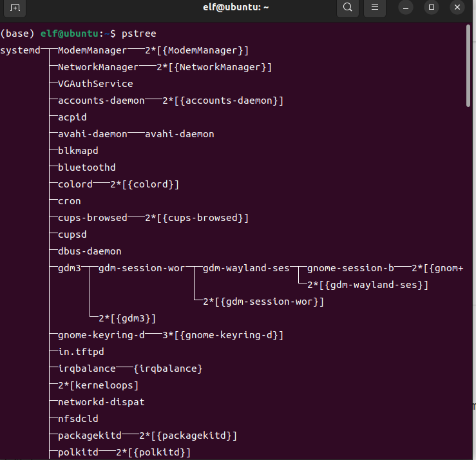This screenshot has width=476, height=460.
Task: Click '2*[{gdm-session-wor}]' thread entry
Action: (x=263, y=302)
